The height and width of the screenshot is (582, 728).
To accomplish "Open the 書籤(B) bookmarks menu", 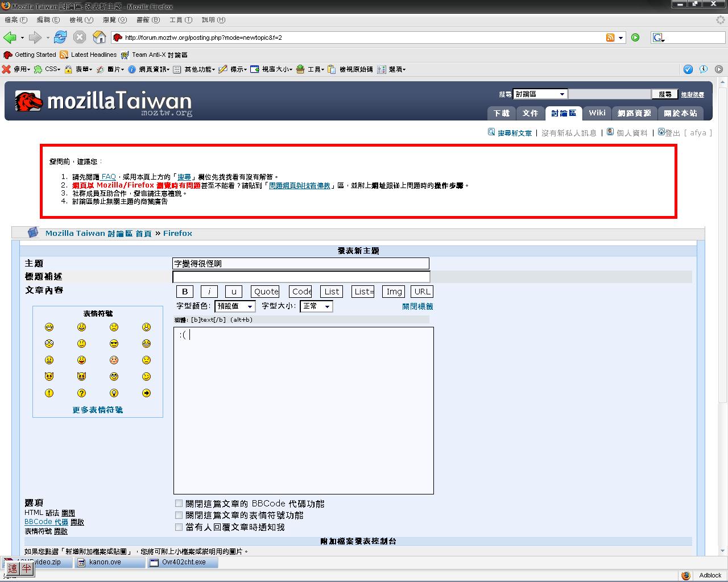I will 148,20.
